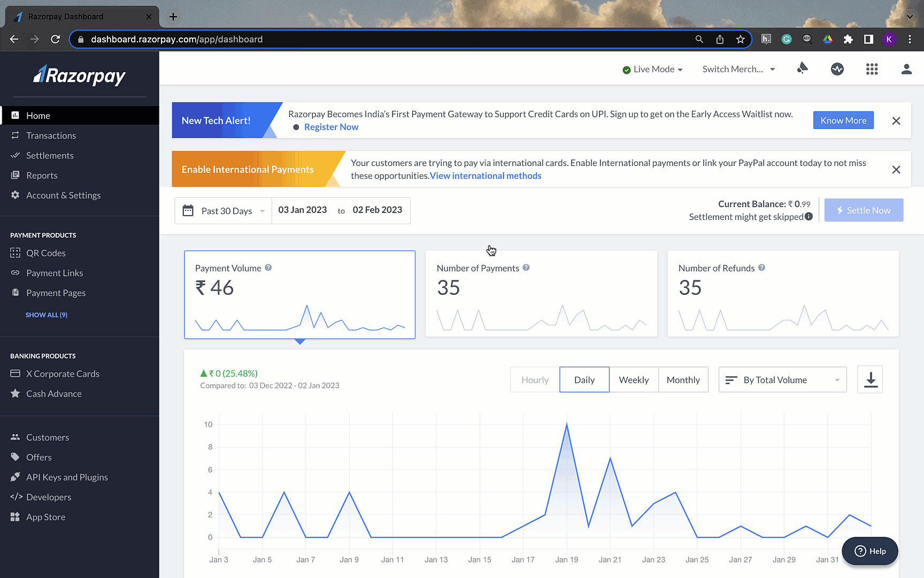Open API Keys and Plugins
The image size is (924, 578).
point(80,477)
